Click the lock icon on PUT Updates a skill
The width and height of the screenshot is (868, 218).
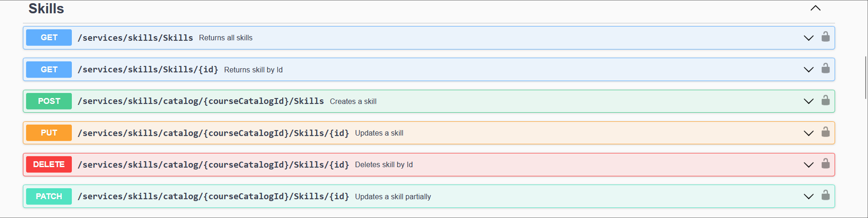tap(825, 132)
